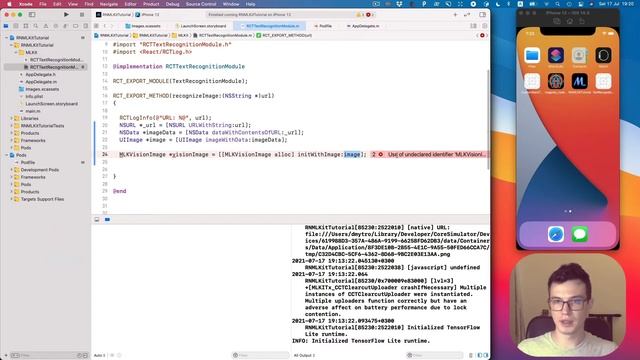
Task: Open the Breakpoint navigator icon
Action: point(76,26)
